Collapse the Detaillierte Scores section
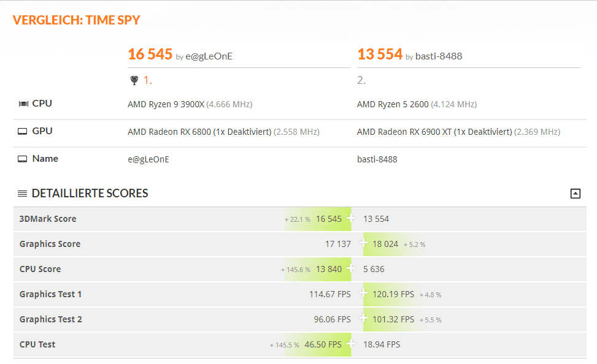597x364 pixels. (x=575, y=194)
